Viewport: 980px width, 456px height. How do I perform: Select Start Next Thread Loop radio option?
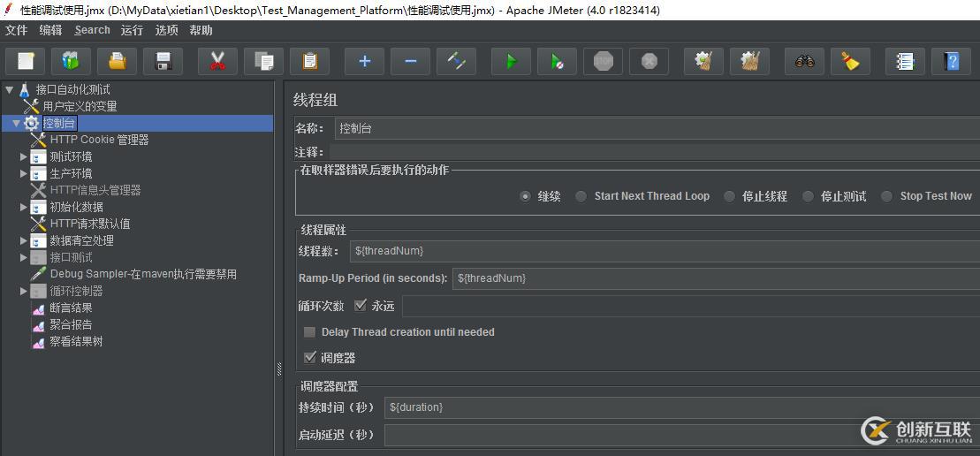click(x=581, y=196)
